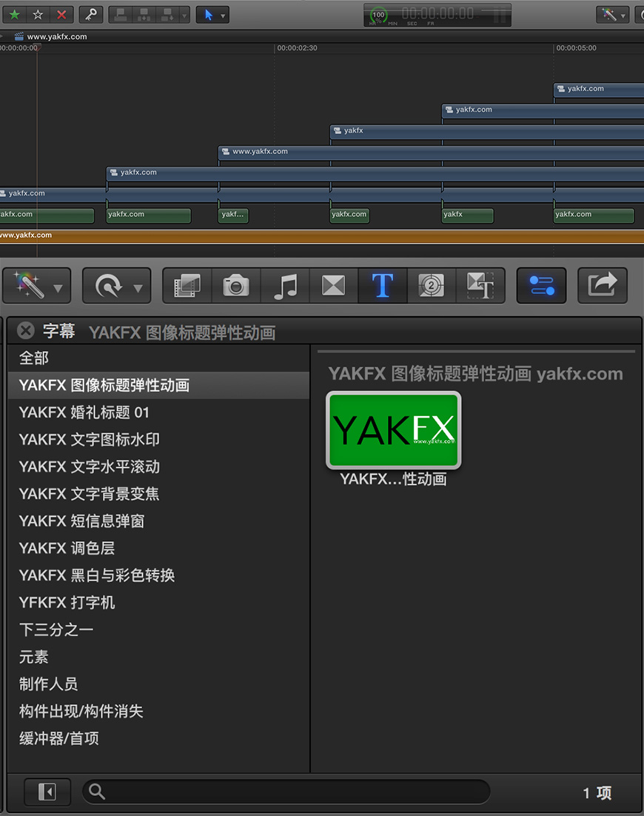
Task: Click the 00:00:05:00 ruler mark
Action: pyautogui.click(x=577, y=48)
